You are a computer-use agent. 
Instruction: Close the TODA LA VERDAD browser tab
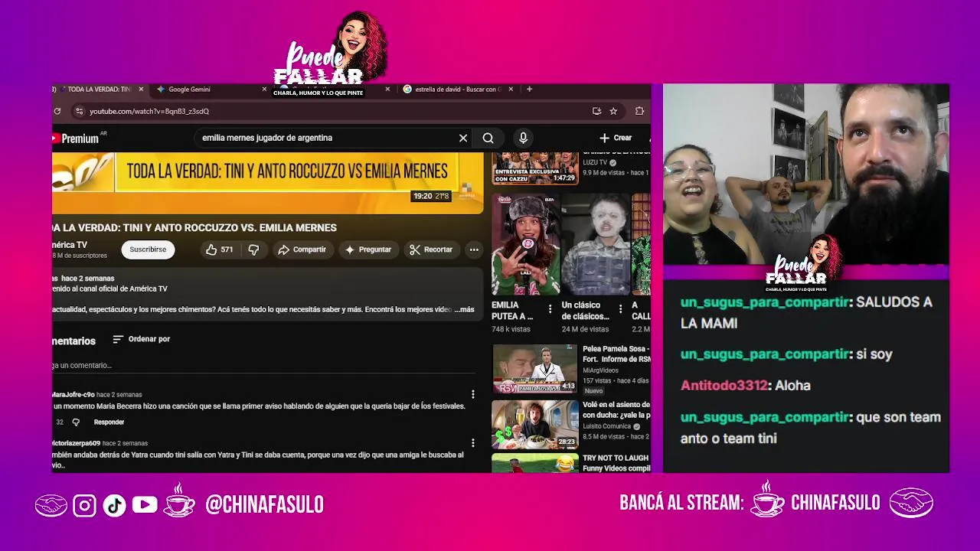(141, 90)
